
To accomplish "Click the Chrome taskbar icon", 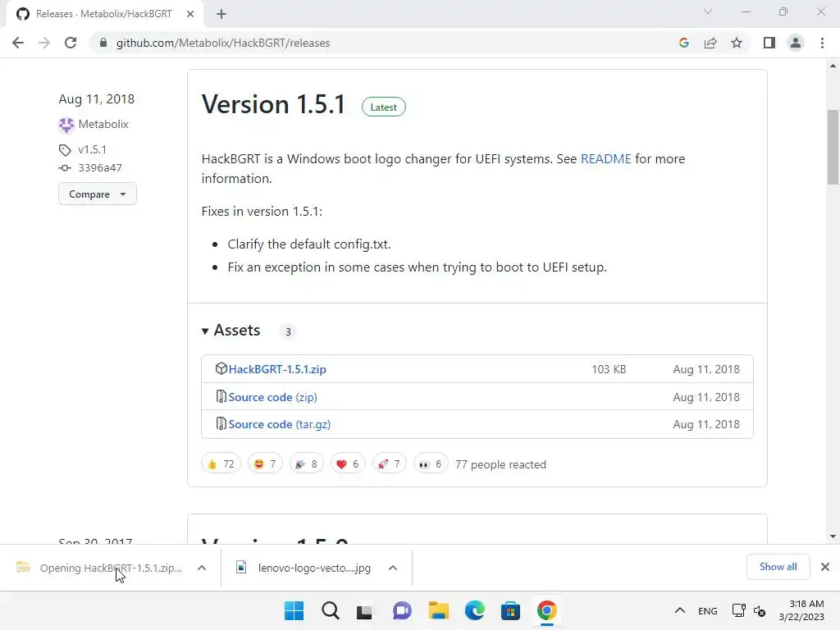I will click(546, 610).
